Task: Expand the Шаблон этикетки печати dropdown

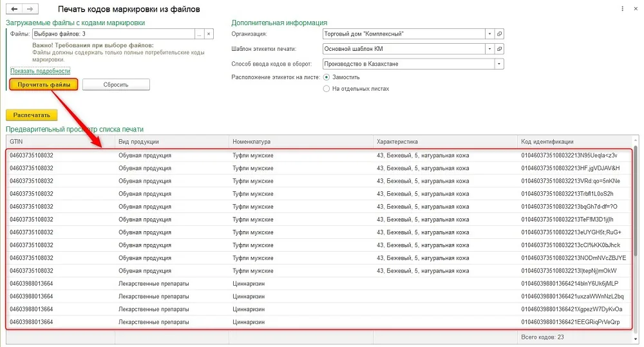Action: (x=489, y=49)
